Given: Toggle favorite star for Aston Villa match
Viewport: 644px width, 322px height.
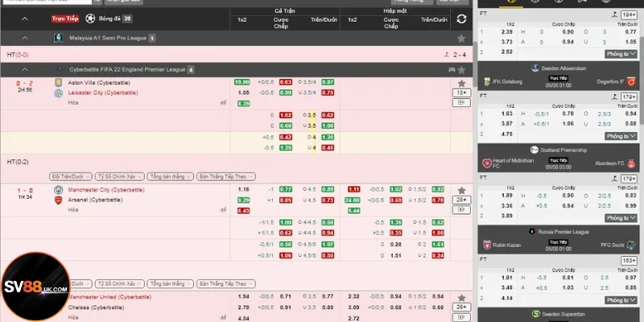Looking at the screenshot, I should pyautogui.click(x=461, y=83).
